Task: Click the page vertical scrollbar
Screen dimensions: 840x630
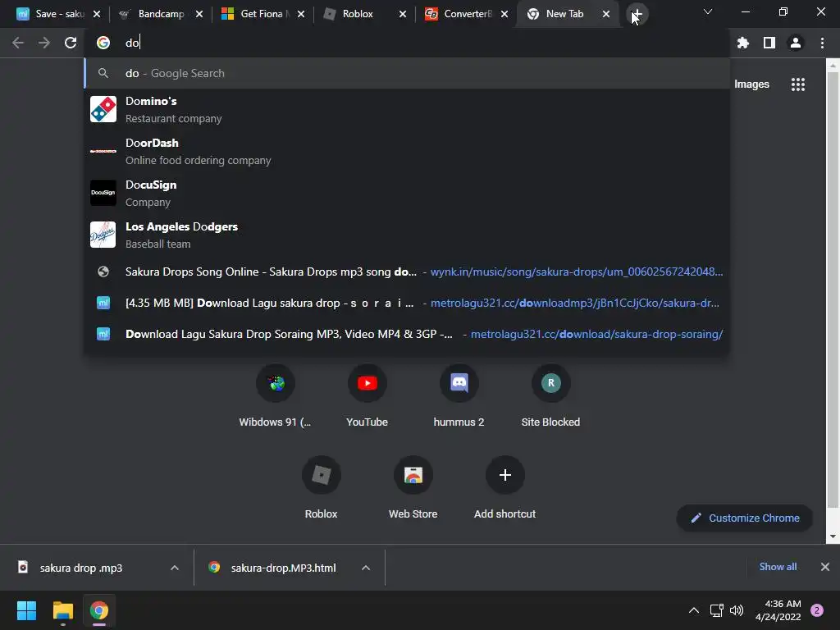Action: tap(833, 290)
